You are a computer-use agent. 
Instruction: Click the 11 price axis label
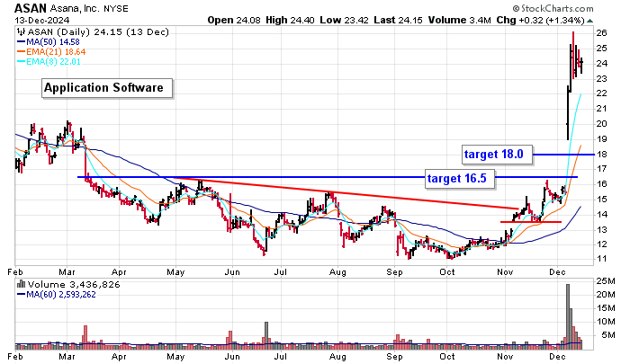(x=601, y=259)
